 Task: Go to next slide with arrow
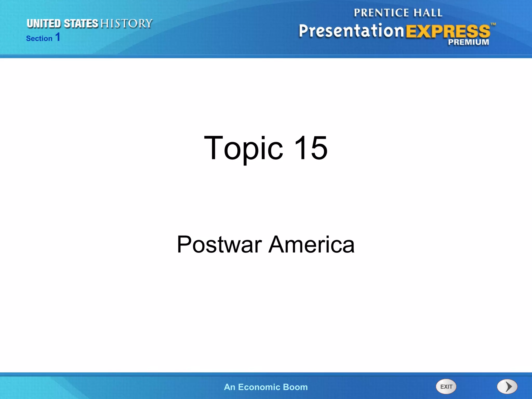pos(507,387)
